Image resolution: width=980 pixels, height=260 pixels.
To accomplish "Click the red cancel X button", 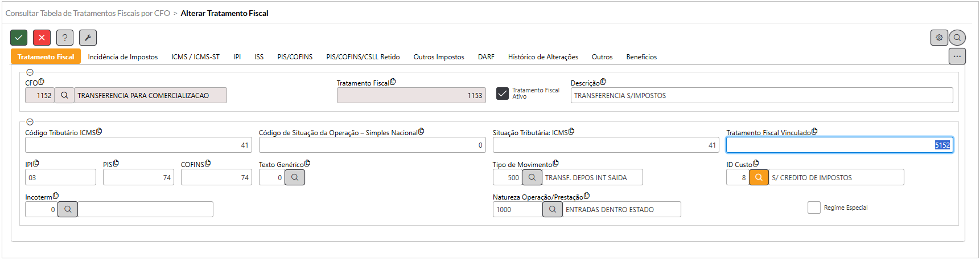I will 42,38.
